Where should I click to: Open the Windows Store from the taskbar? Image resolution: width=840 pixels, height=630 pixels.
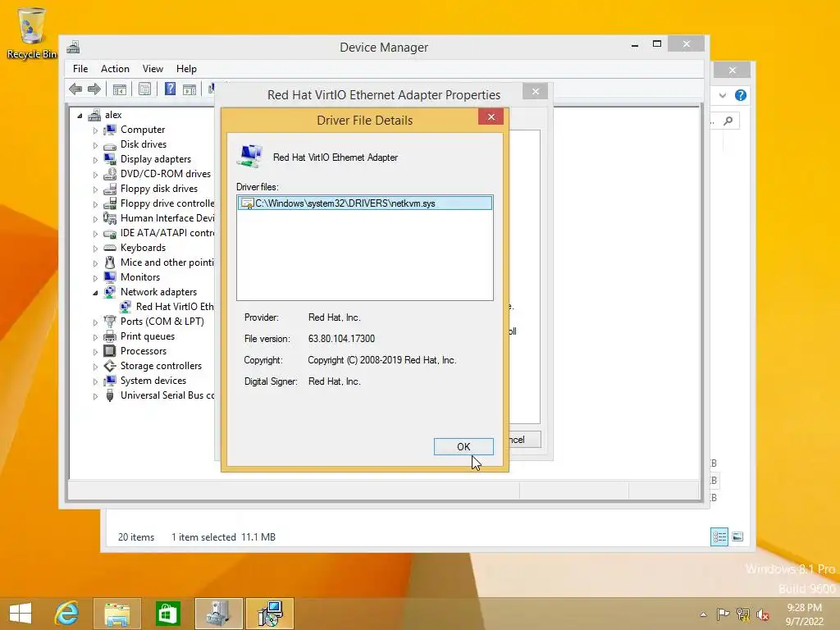click(x=167, y=614)
